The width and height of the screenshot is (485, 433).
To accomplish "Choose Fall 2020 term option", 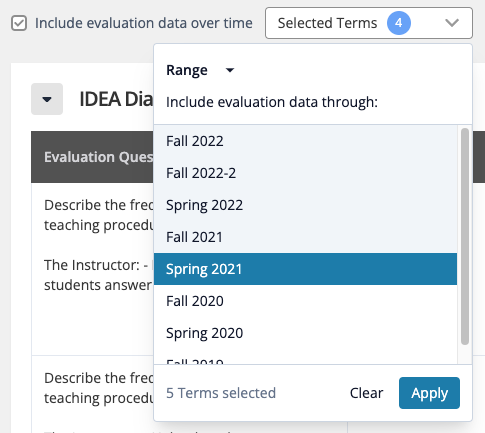I will (305, 301).
